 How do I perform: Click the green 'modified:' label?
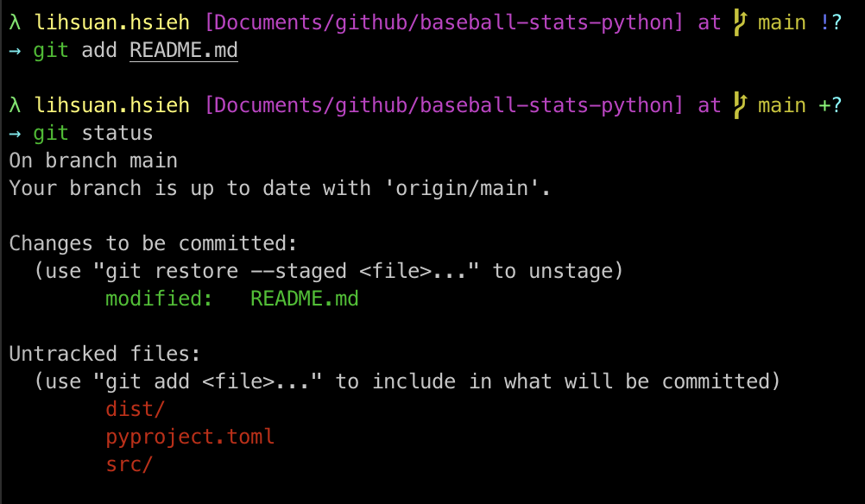tap(159, 299)
